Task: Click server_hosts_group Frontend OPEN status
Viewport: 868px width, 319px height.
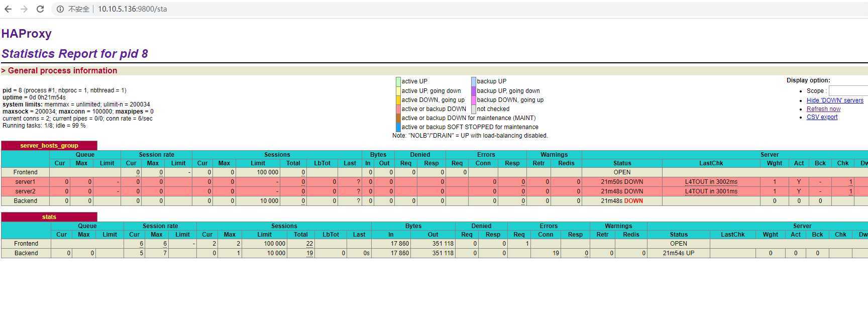Action: (622, 172)
